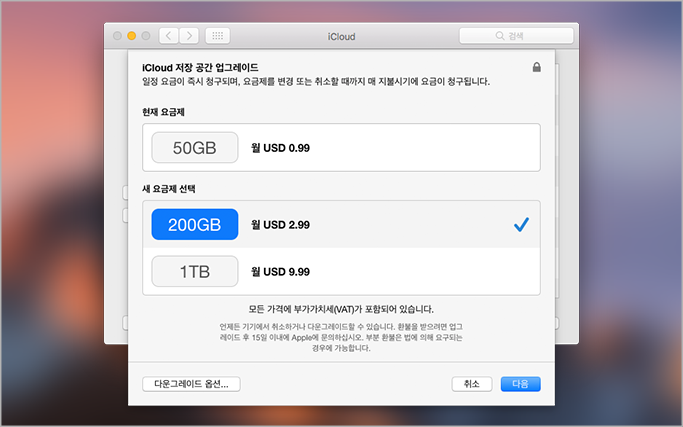Image resolution: width=683 pixels, height=427 pixels.
Task: Open 다운그레이드 옵션... button
Action: (x=191, y=384)
